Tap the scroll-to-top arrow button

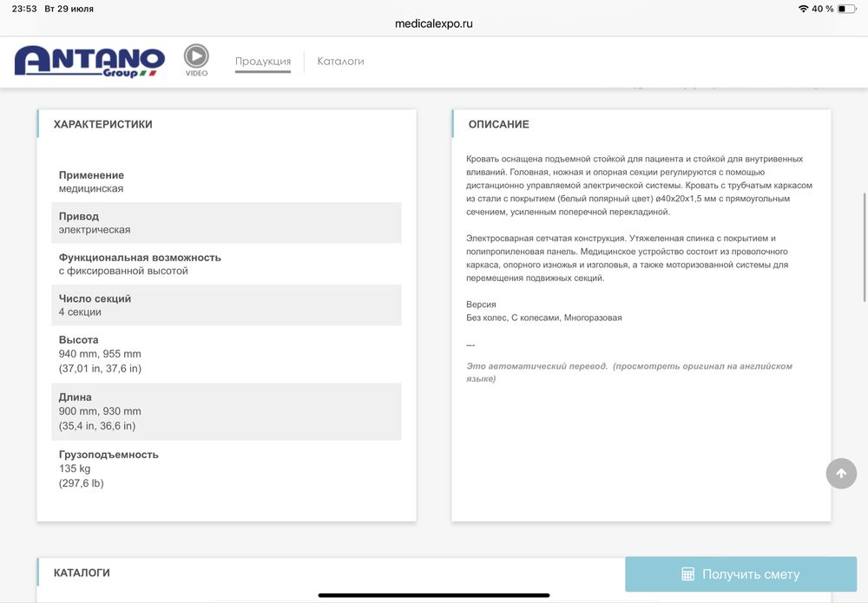840,473
